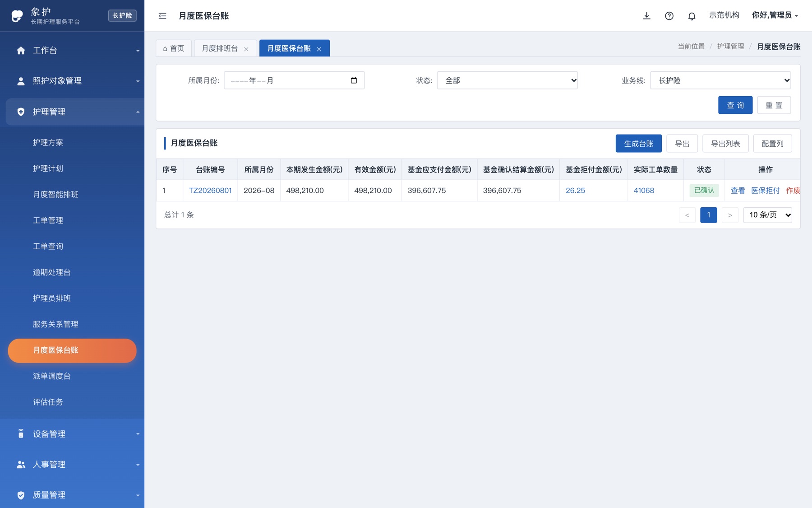The image size is (812, 508).
Task: Open the notification bell
Action: pyautogui.click(x=692, y=16)
